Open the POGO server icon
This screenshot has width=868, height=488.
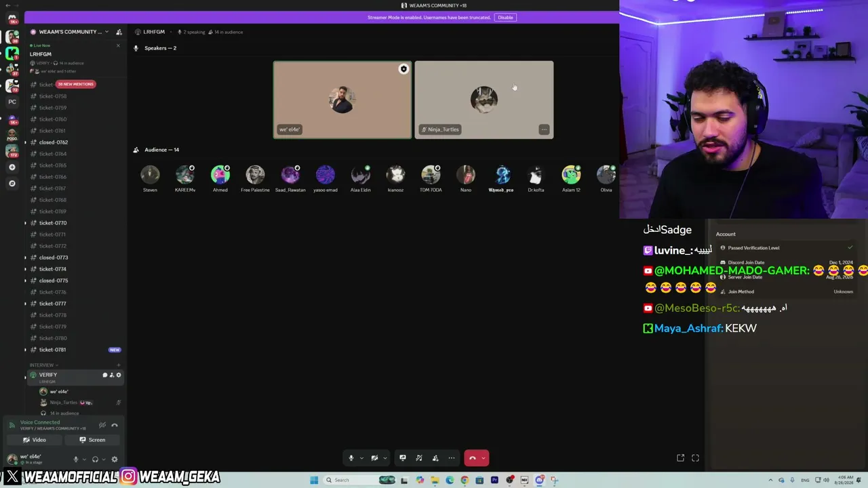pos(12,135)
